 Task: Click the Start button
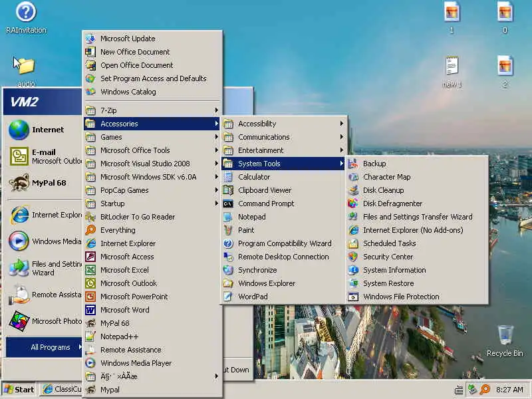pyautogui.click(x=19, y=390)
